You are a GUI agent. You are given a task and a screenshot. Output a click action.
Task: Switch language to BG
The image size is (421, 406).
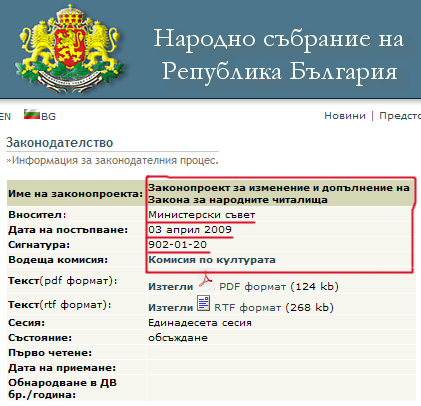pyautogui.click(x=48, y=116)
